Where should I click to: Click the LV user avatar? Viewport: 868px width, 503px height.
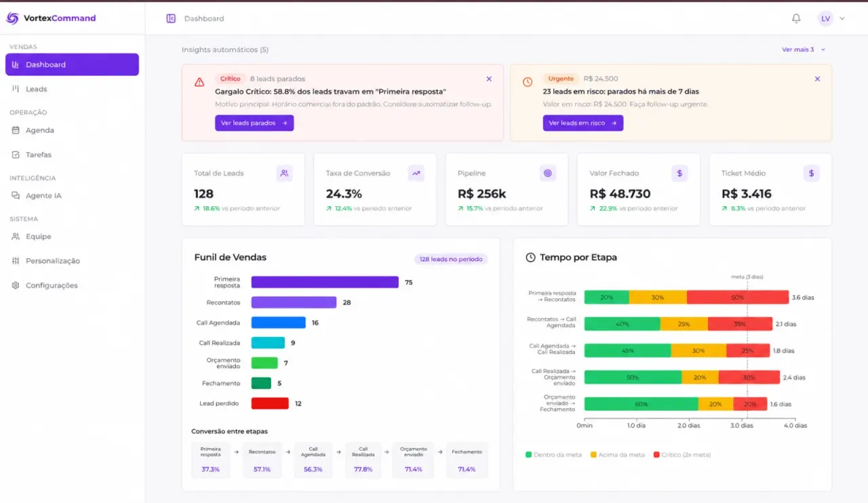click(x=825, y=18)
